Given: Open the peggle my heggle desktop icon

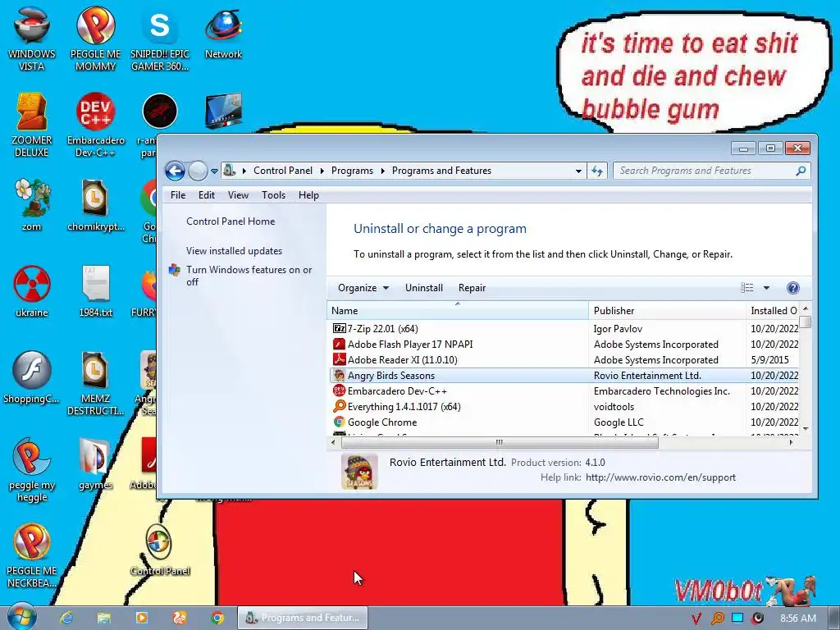Looking at the screenshot, I should [32, 470].
